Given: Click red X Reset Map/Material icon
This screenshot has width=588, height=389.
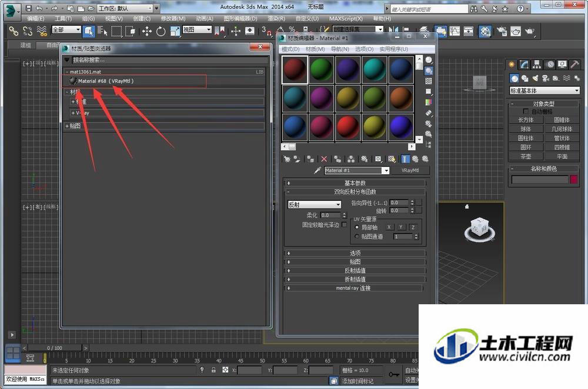Looking at the screenshot, I should click(x=324, y=159).
